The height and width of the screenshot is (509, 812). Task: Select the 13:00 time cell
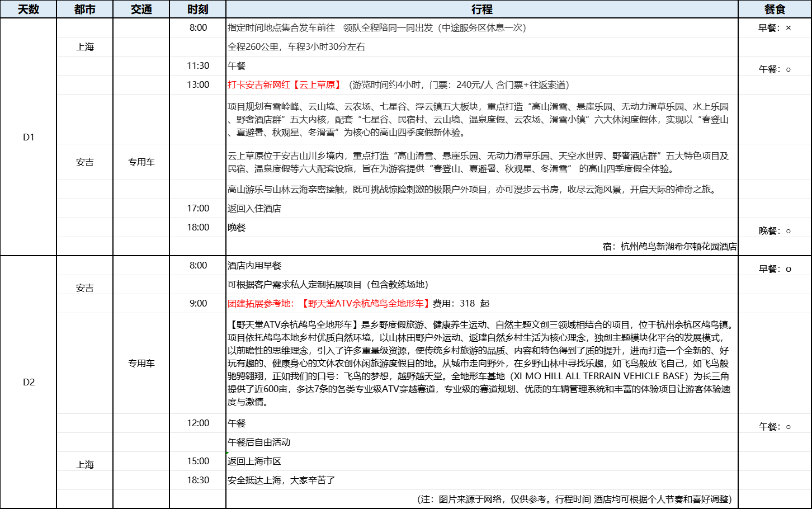(198, 85)
